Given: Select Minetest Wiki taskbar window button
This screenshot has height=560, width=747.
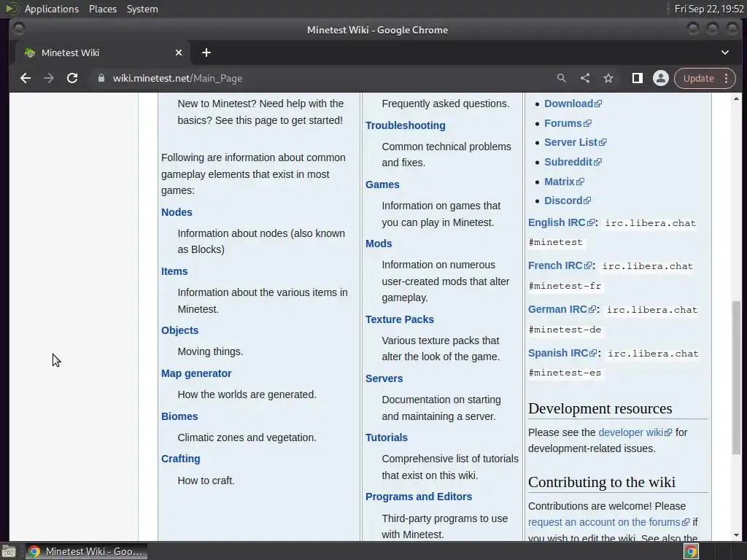Looking at the screenshot, I should pos(86,551).
